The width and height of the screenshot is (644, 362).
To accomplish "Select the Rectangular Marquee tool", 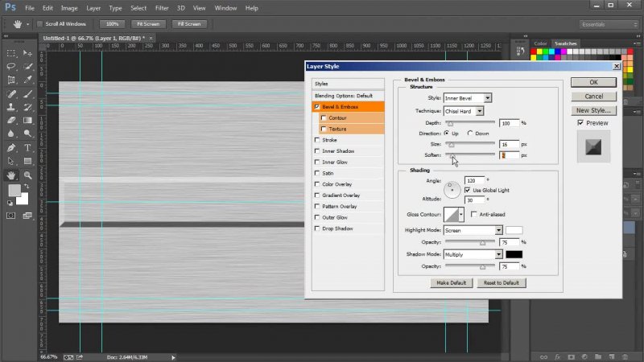I will coord(11,53).
